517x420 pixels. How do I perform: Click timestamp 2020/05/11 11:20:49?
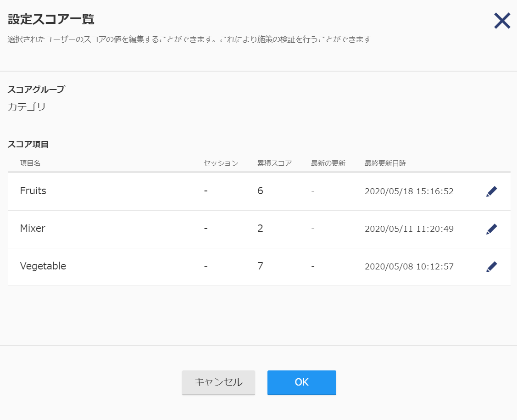[409, 229]
